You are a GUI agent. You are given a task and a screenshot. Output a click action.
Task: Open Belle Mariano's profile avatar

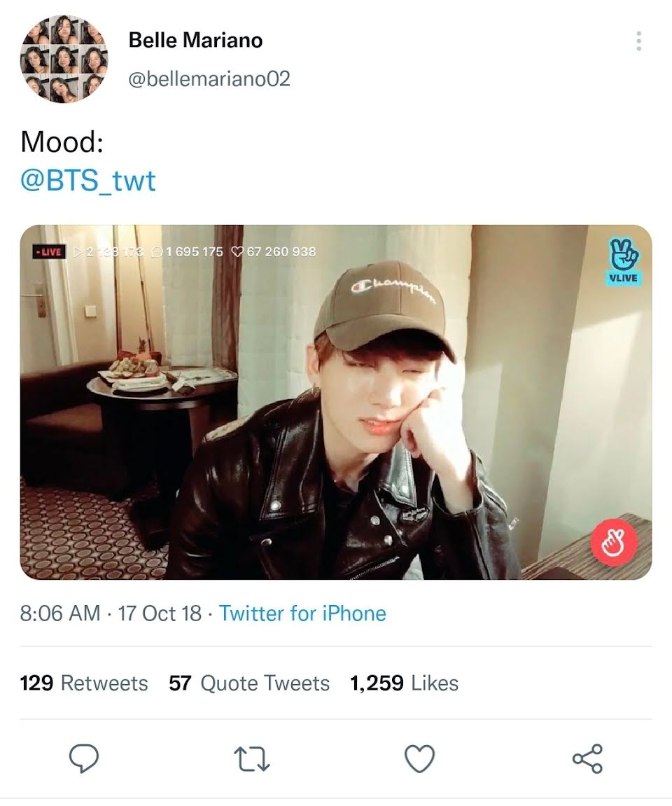pyautogui.click(x=64, y=59)
